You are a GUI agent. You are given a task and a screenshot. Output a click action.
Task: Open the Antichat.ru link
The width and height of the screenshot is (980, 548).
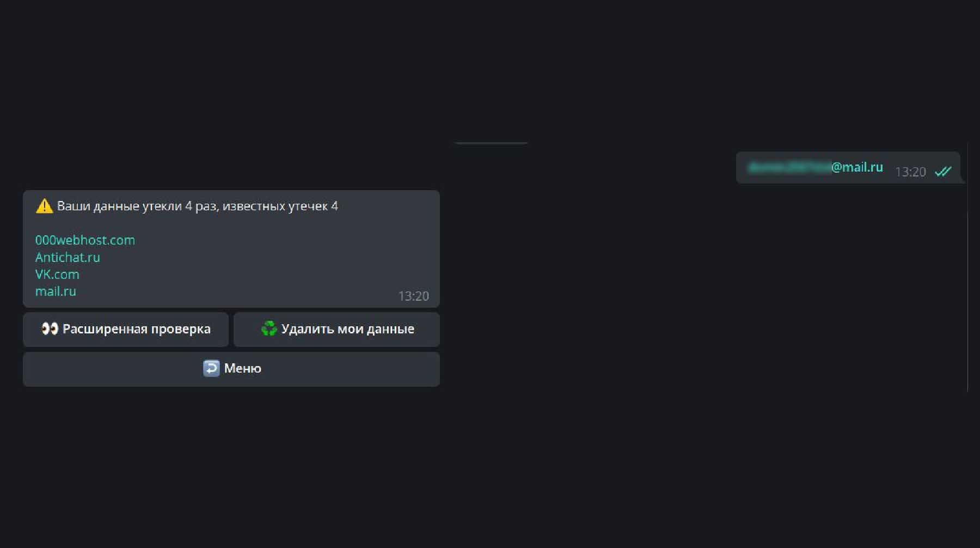coord(68,257)
